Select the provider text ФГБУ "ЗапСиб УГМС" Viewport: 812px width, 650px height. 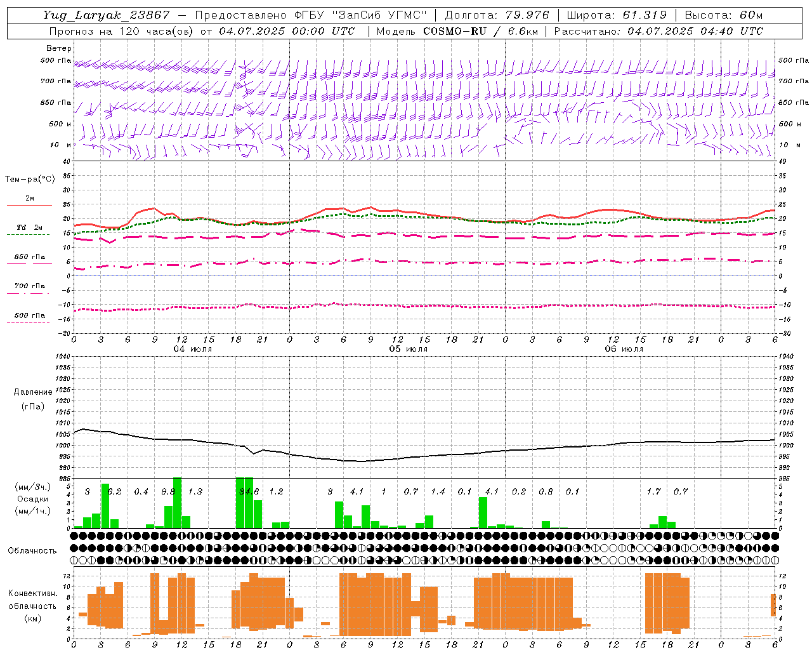pyautogui.click(x=362, y=15)
